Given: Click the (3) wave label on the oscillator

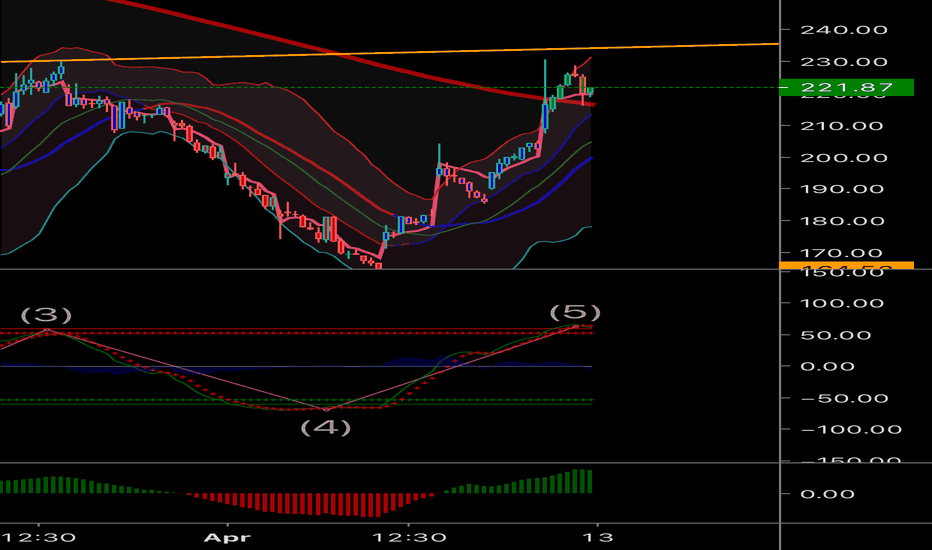Looking at the screenshot, I should pos(46,315).
